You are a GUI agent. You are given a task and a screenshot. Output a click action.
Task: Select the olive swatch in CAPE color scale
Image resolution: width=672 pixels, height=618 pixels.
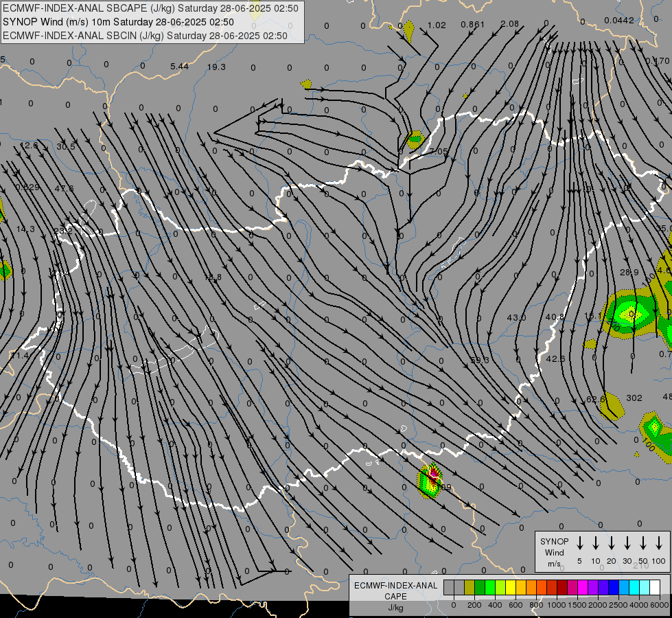point(470,588)
